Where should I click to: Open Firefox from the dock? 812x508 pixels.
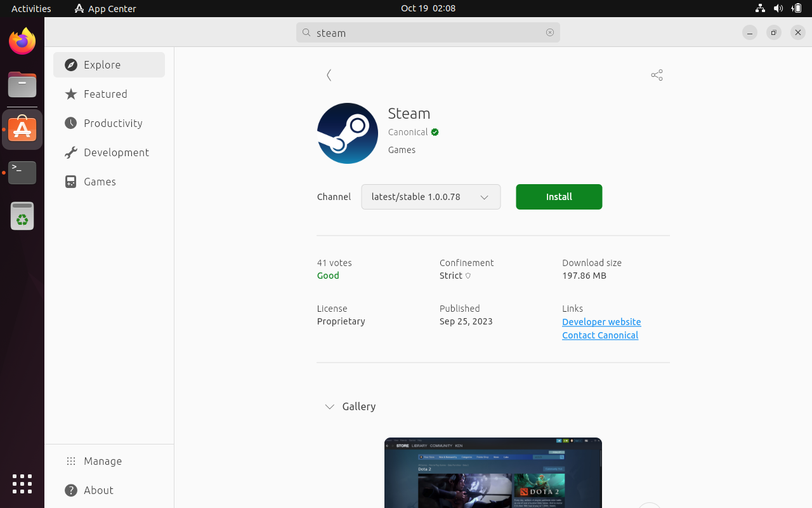[22, 42]
